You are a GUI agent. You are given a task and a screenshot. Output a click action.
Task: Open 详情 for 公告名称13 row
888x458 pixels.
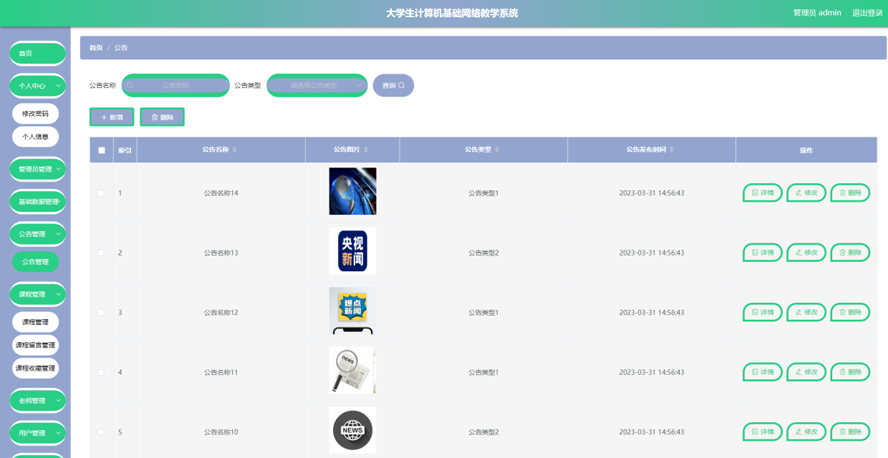coord(762,252)
